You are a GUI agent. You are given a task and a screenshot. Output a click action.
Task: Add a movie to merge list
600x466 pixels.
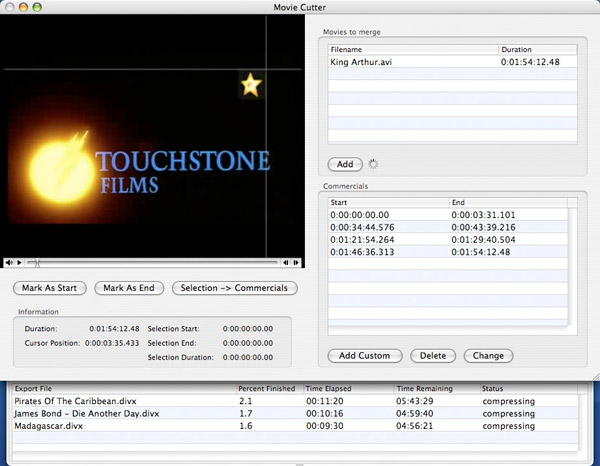[x=345, y=165]
